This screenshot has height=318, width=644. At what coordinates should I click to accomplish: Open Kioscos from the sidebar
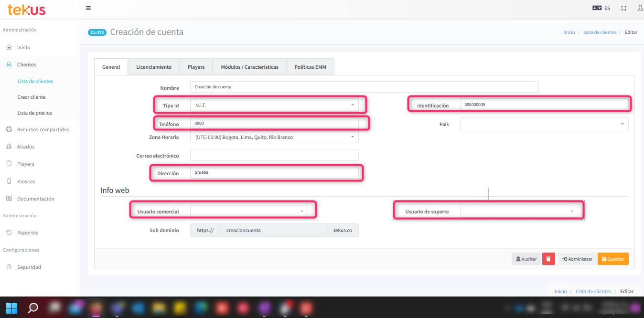[x=26, y=181]
